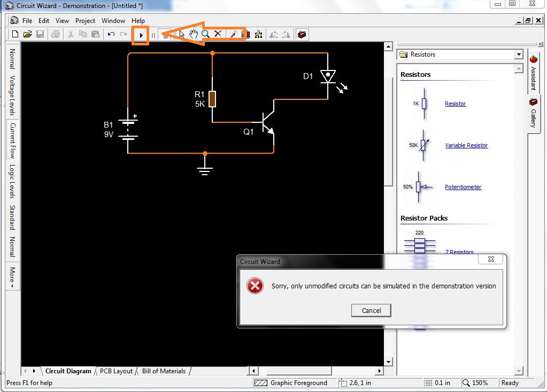Choose the red X delete tool
This screenshot has height=392, width=547.
(218, 34)
